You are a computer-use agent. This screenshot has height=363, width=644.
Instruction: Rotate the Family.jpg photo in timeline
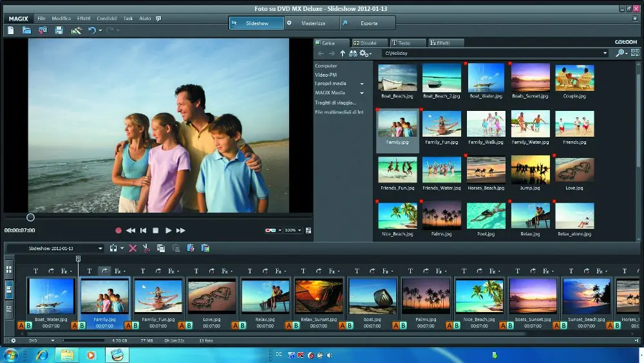point(104,271)
